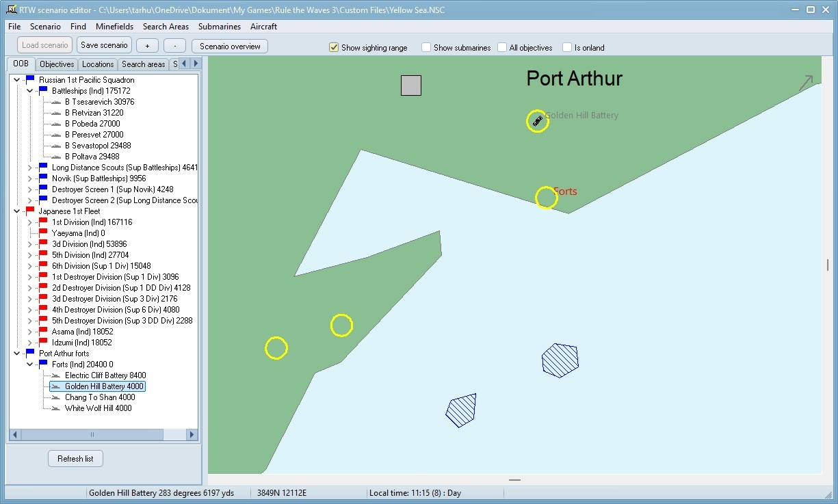Screen dimensions: 838x504
Task: Open the Minefields menu
Action: 114,27
